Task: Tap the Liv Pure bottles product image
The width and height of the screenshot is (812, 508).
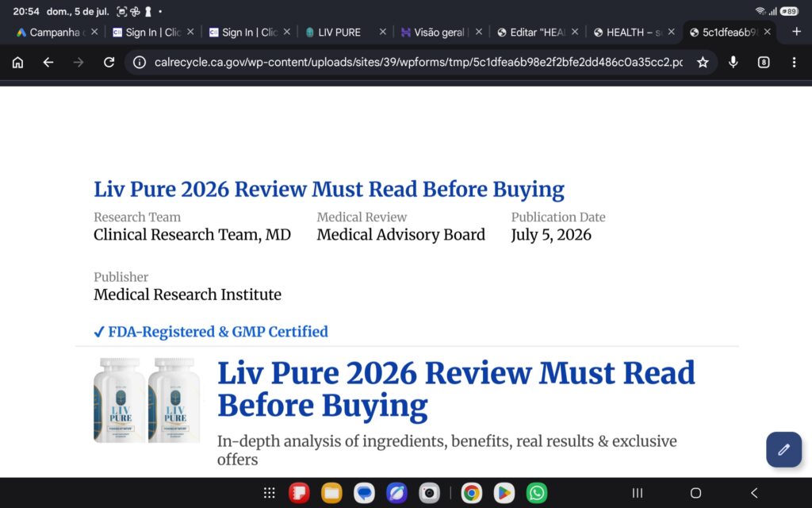Action: (x=147, y=400)
